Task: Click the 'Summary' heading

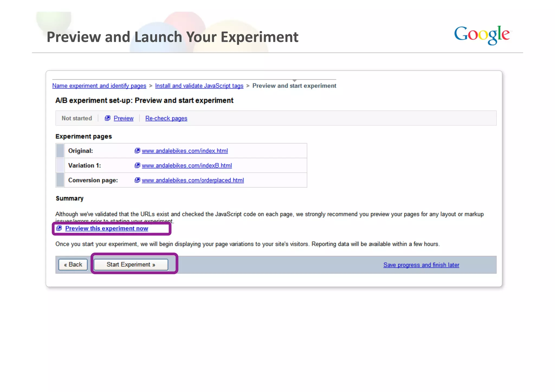Action: coord(70,199)
